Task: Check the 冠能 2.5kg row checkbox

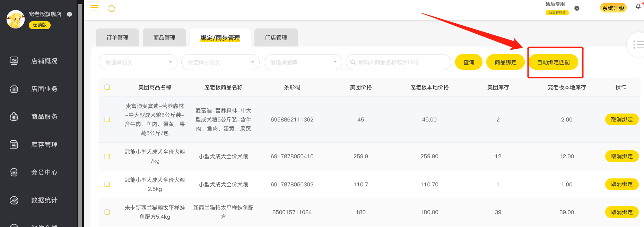Action: (107, 184)
